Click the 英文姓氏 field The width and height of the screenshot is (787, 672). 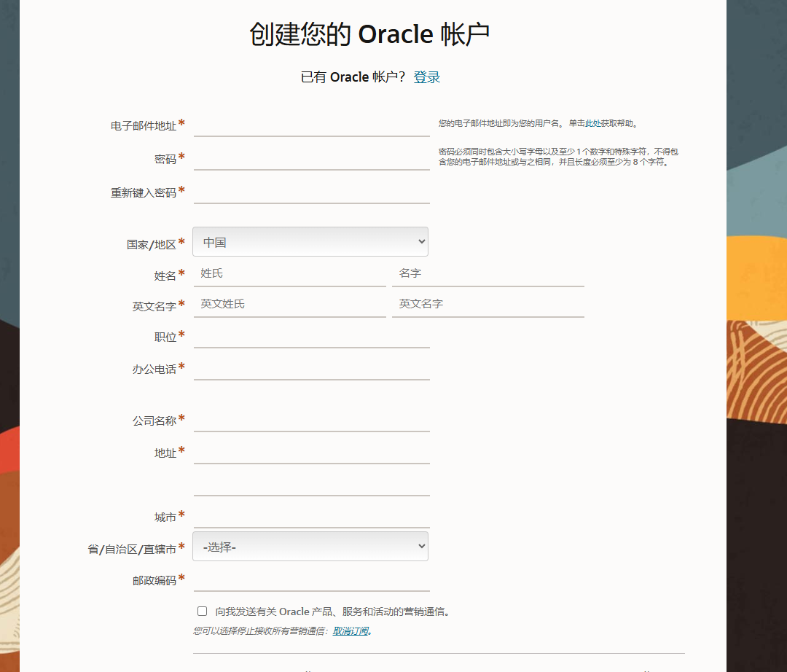(289, 305)
